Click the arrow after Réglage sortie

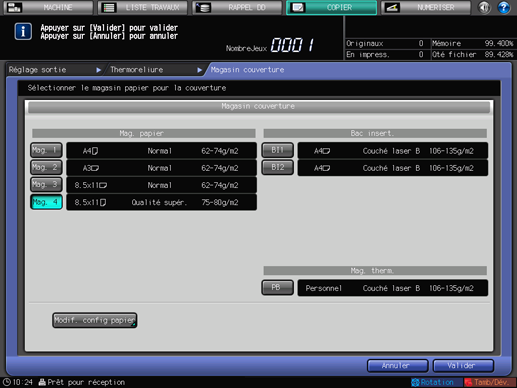[98, 70]
